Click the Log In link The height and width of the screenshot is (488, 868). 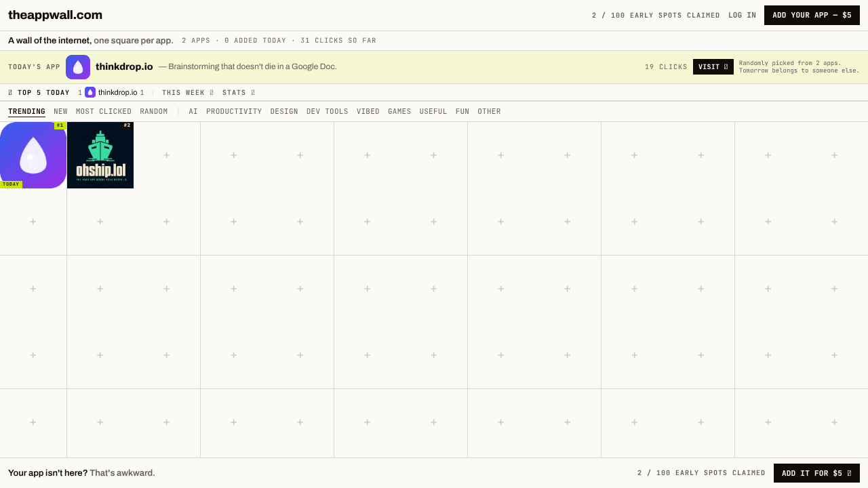(742, 15)
